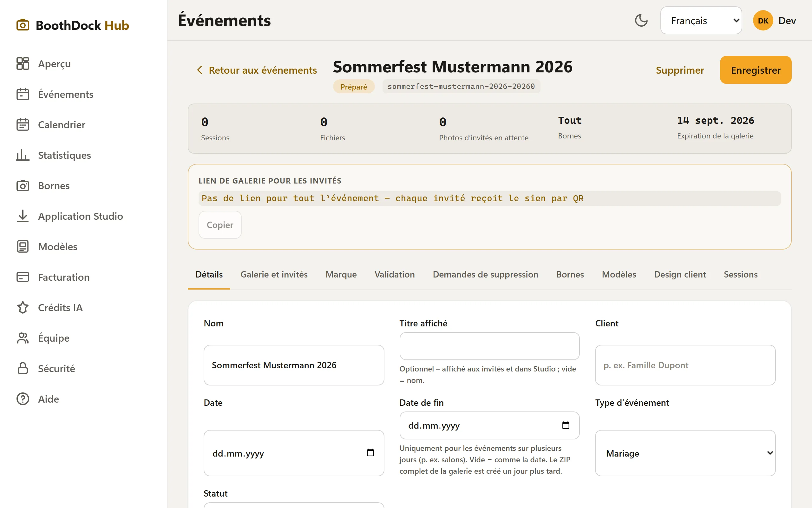
Task: Click the Application Studio download icon
Action: pos(23,216)
